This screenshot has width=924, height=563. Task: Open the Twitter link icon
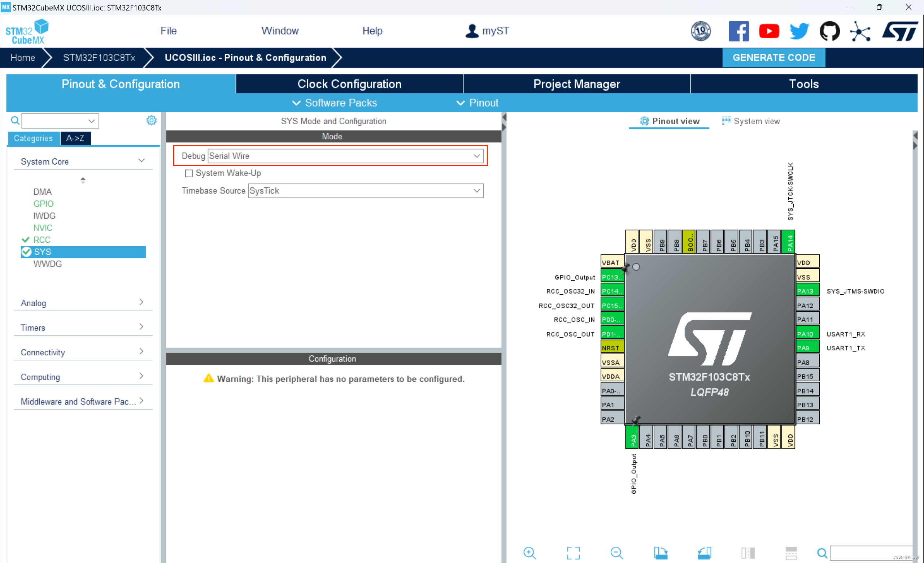point(799,31)
